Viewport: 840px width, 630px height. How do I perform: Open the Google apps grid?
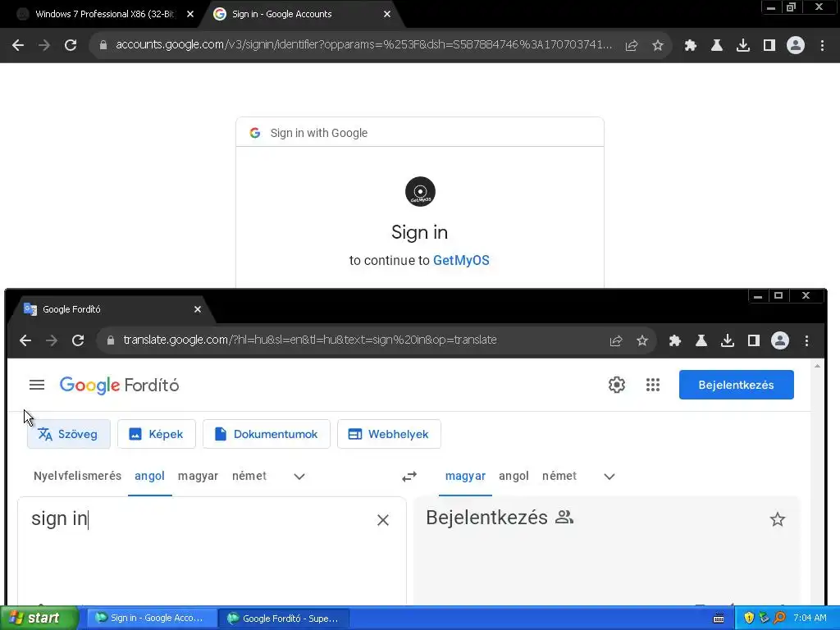pos(652,385)
